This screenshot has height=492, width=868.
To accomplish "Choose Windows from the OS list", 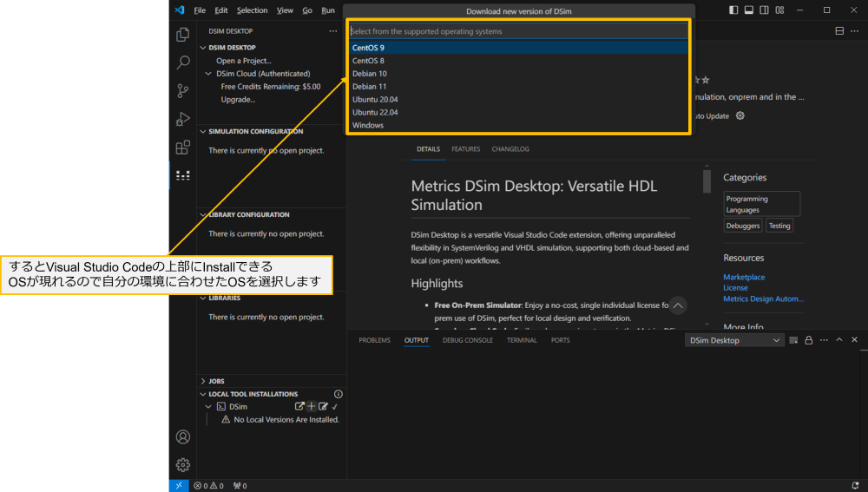I will pyautogui.click(x=519, y=125).
